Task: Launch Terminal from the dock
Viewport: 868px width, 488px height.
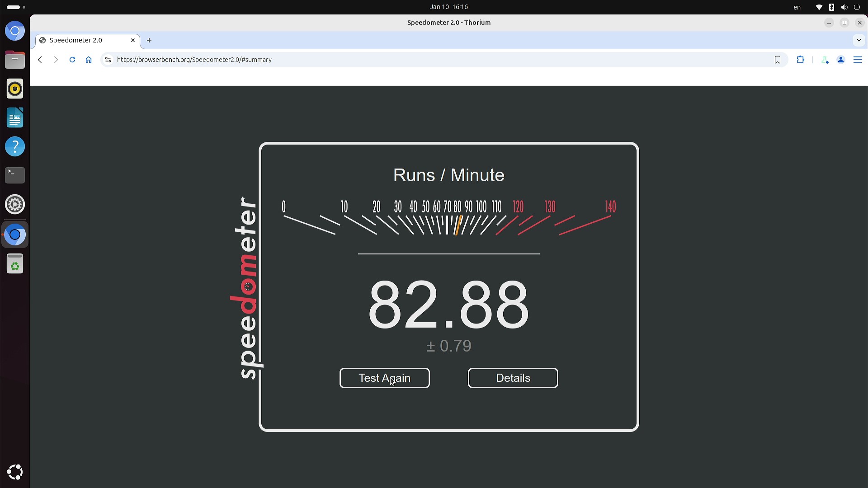Action: tap(15, 175)
